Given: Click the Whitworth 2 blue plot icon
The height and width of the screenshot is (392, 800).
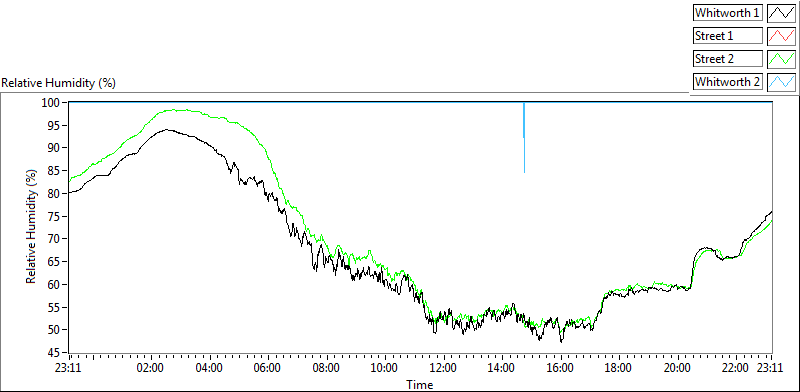Looking at the screenshot, I should click(782, 82).
